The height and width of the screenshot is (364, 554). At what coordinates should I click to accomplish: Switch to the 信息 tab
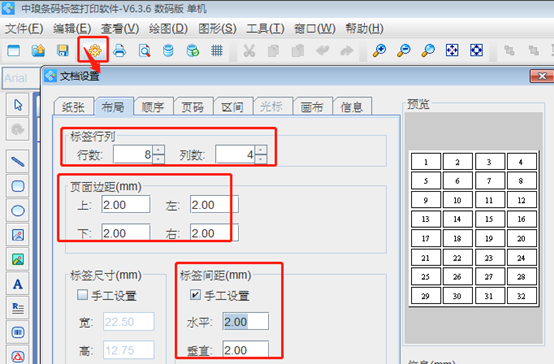[352, 106]
